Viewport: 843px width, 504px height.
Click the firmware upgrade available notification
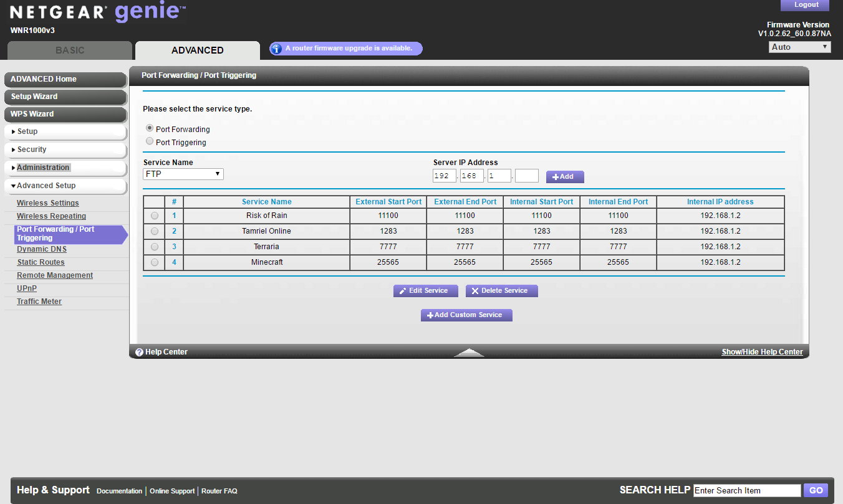[x=346, y=49]
